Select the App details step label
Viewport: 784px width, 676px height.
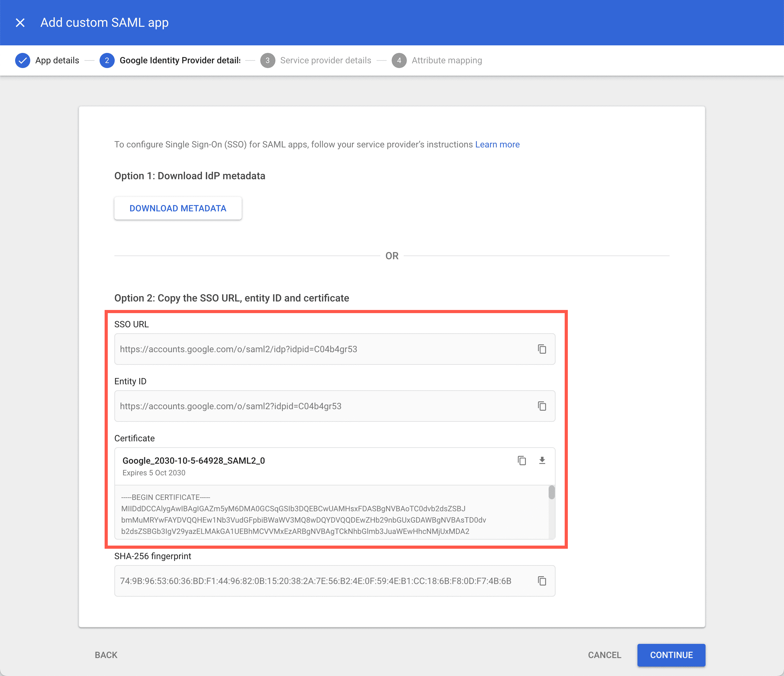tap(57, 60)
